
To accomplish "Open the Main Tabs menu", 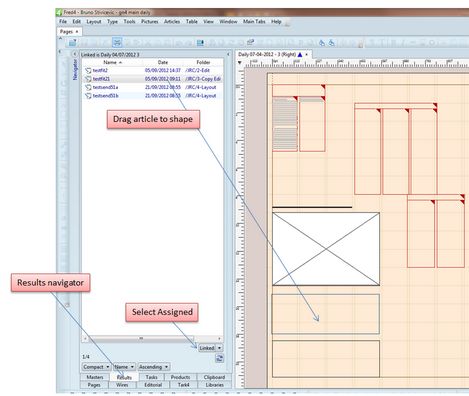I will coord(254,21).
